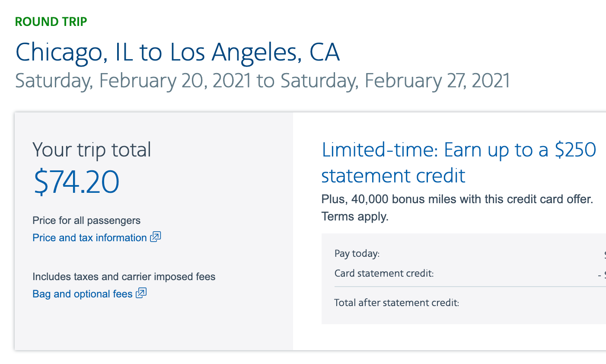Click the Pay today label
This screenshot has width=606, height=364.
[357, 254]
